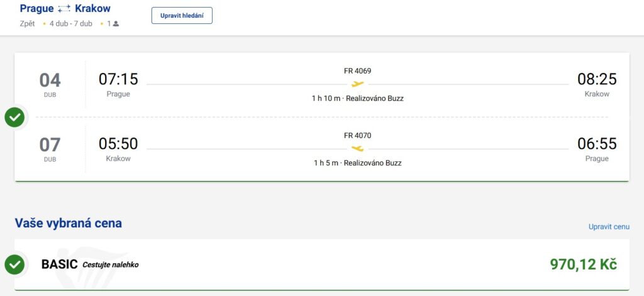Screen dimensions: 644x296
Task: Click the 4 dub - 7 dub date range
Action: [71, 24]
